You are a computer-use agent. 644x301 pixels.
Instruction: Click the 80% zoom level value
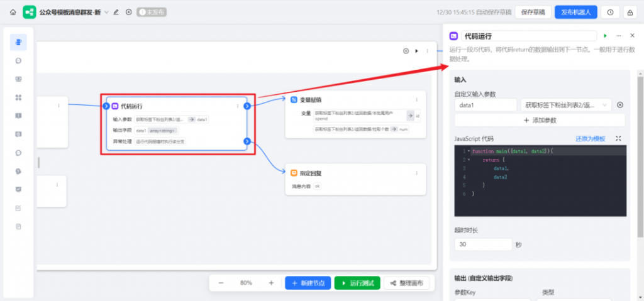coord(246,283)
